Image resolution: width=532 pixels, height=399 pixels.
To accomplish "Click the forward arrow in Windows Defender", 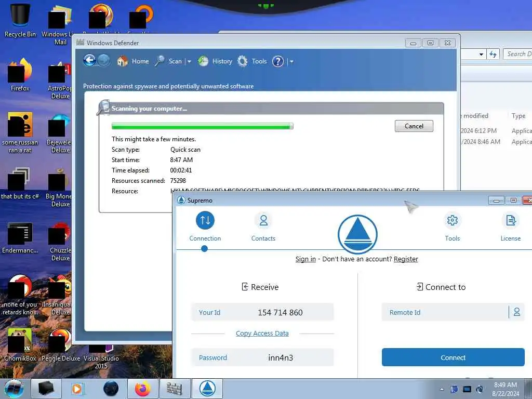I will [x=104, y=61].
